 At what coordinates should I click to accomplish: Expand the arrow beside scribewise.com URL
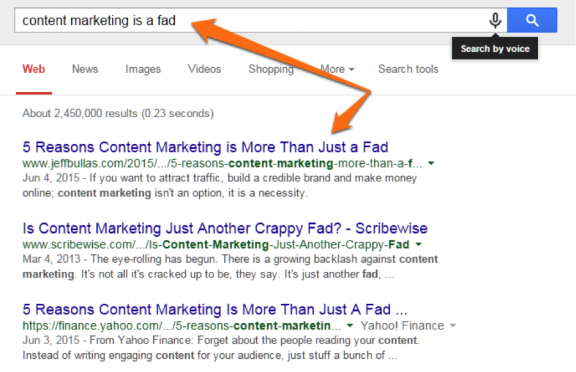pos(418,244)
